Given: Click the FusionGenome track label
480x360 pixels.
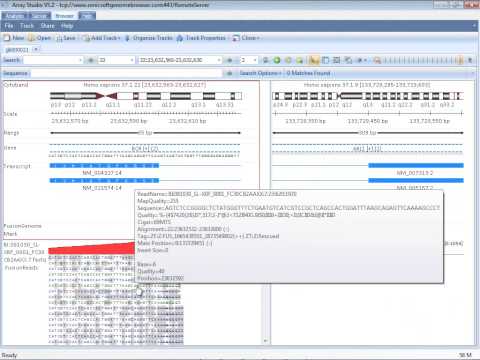Looking at the screenshot, I should pyautogui.click(x=22, y=226).
